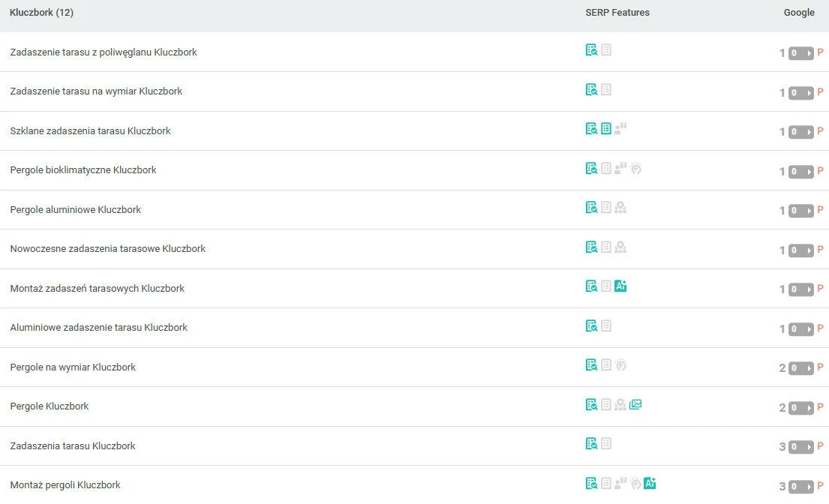Click the AI icon in Montaż pergoli Kluczbork row
The width and height of the screenshot is (829, 504).
tap(650, 483)
